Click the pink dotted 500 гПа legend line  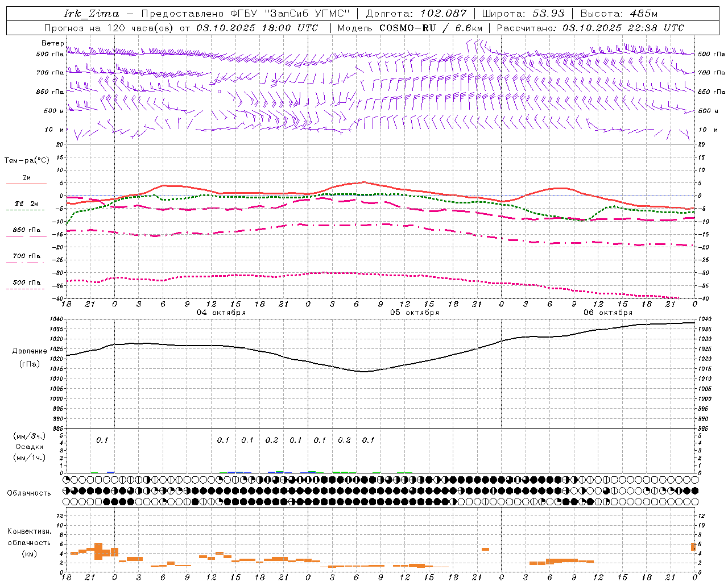point(25,289)
